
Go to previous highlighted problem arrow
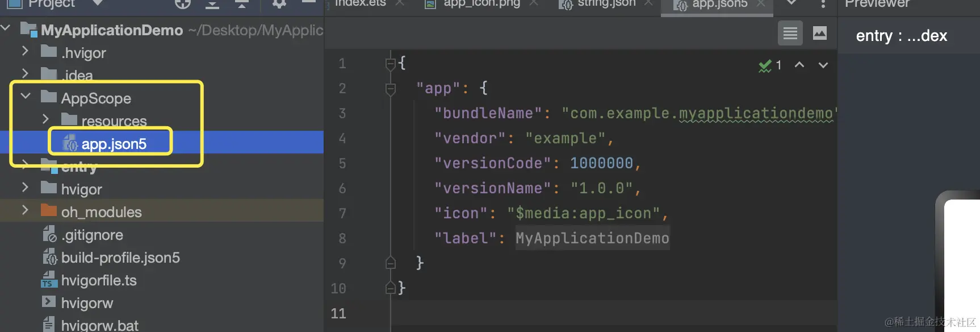pyautogui.click(x=799, y=65)
